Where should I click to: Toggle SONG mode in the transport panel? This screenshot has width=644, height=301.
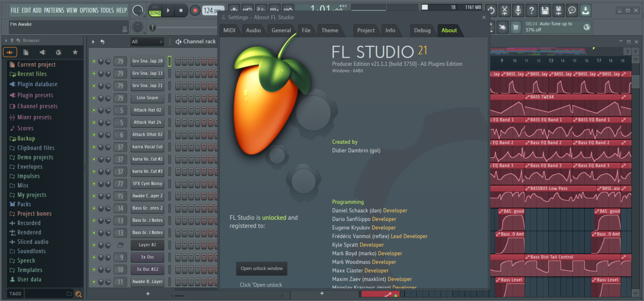(x=155, y=13)
